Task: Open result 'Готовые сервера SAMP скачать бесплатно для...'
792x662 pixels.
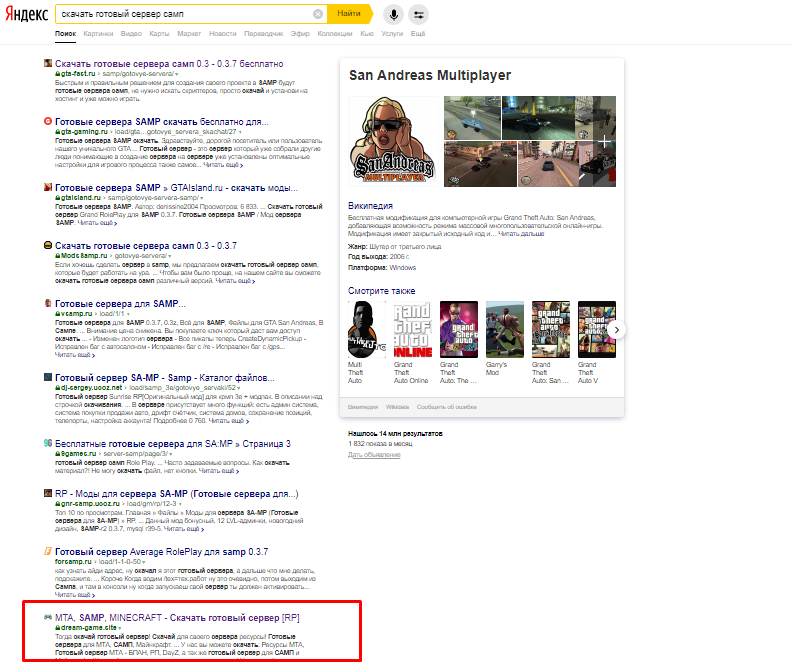Action: point(162,122)
